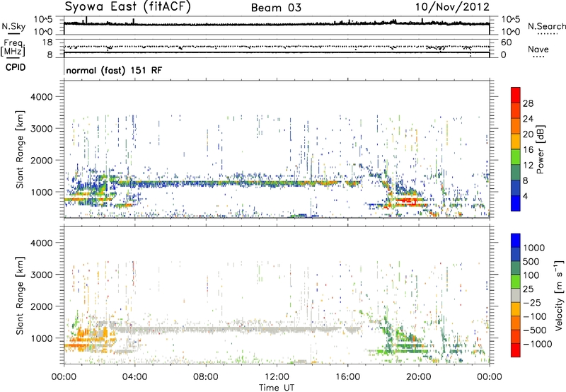Image resolution: width=566 pixels, height=392 pixels.
Task: Click the 'Nave' legend label
Action: coord(538,50)
